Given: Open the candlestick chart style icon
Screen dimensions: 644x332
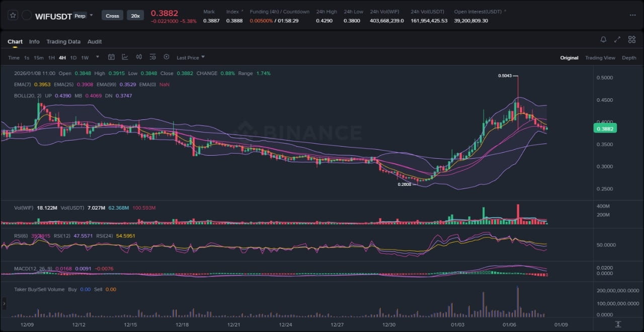Looking at the screenshot, I should [139, 57].
